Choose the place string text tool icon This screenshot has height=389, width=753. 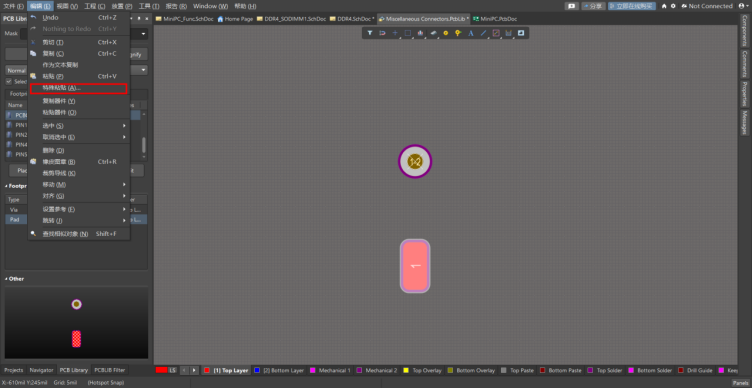pyautogui.click(x=471, y=33)
